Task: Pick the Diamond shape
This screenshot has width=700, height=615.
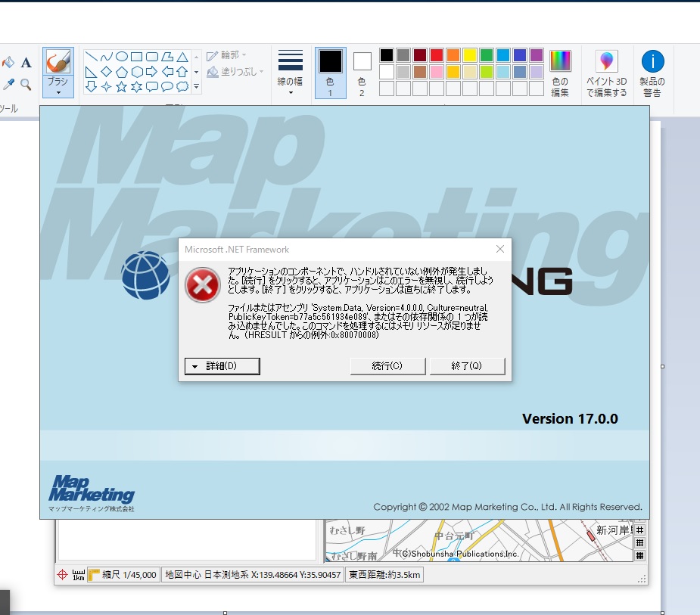Action: [106, 72]
